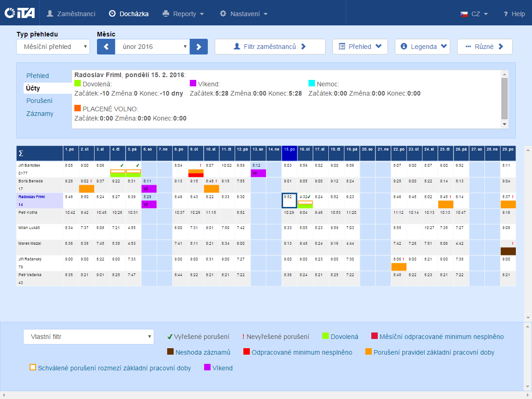Click red exclamation mark on Marek Mazal's 29th
532x399 pixels.
tap(513, 243)
